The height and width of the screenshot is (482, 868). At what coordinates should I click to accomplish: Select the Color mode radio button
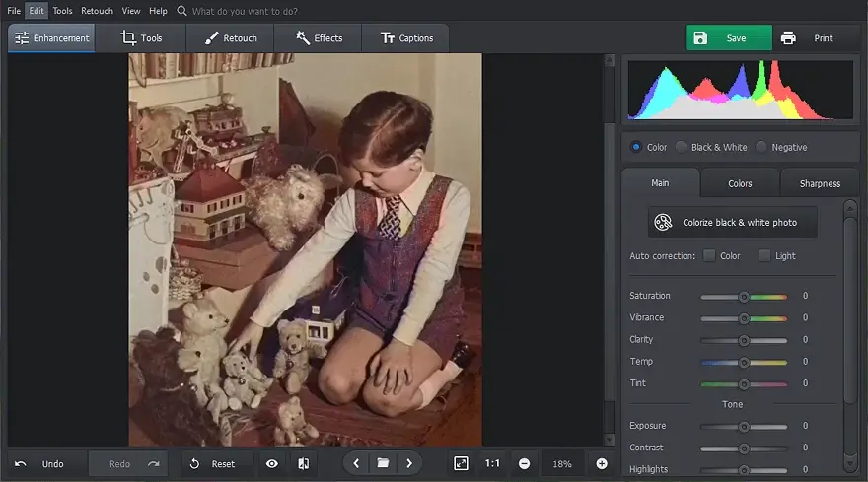(636, 147)
